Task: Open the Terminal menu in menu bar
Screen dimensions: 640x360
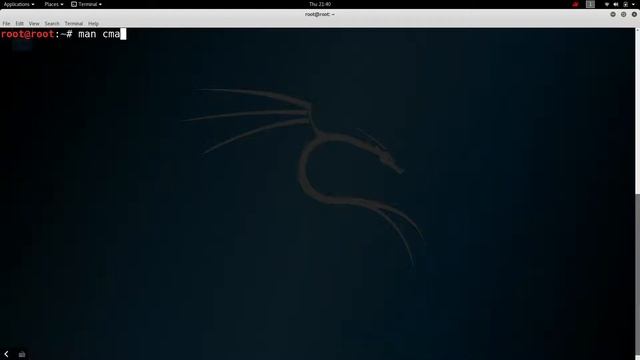Action: (x=73, y=24)
